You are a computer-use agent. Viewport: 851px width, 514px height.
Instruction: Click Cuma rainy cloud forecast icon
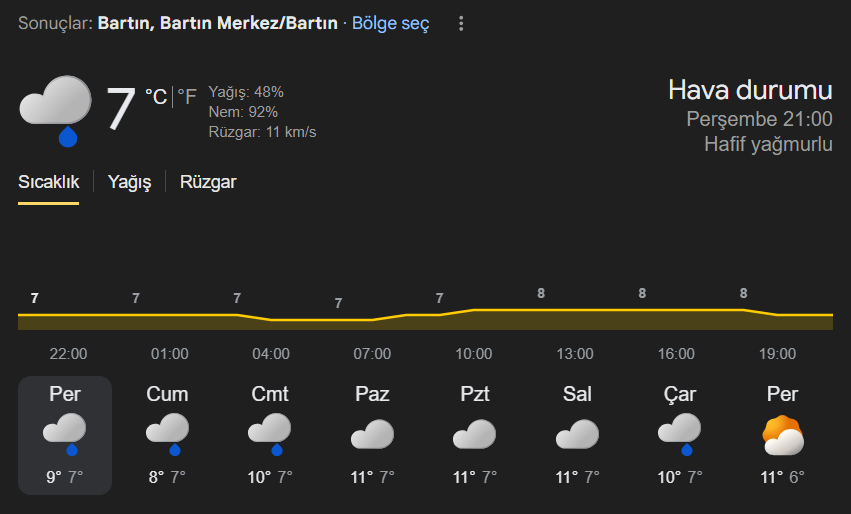pyautogui.click(x=167, y=434)
